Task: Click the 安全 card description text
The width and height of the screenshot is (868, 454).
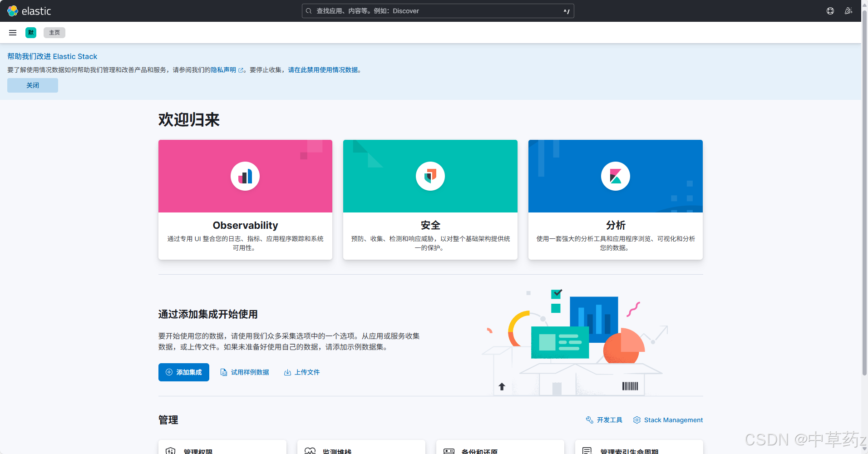Action: 430,243
